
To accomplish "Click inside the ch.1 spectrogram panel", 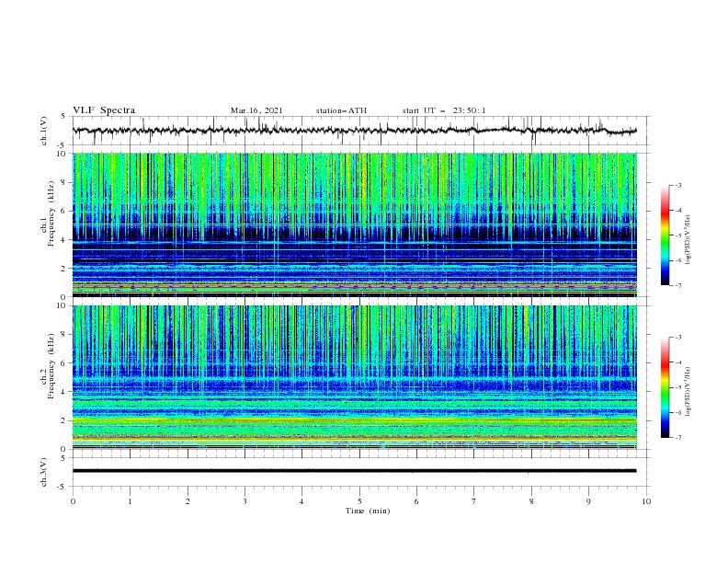I will 355,224.
